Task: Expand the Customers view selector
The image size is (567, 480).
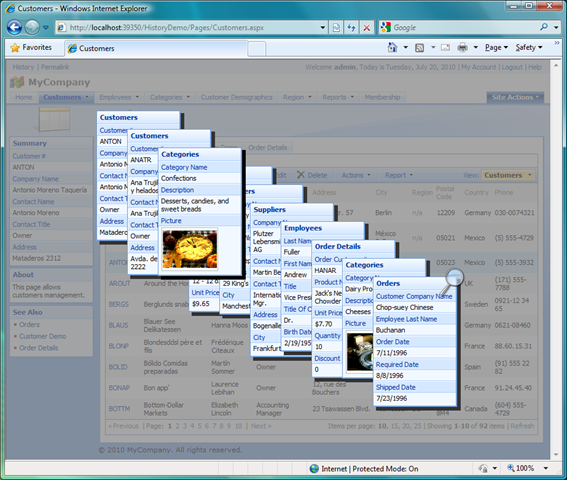Action: point(508,175)
